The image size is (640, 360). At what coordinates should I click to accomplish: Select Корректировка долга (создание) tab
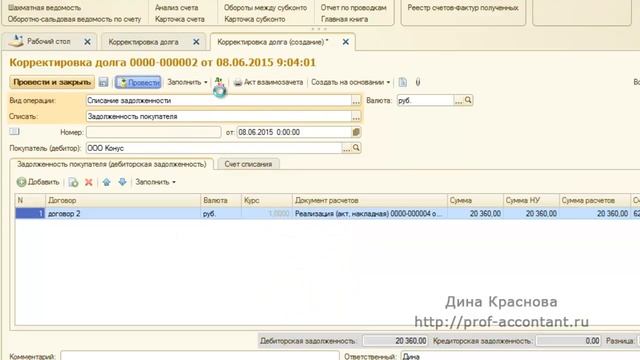[273, 42]
